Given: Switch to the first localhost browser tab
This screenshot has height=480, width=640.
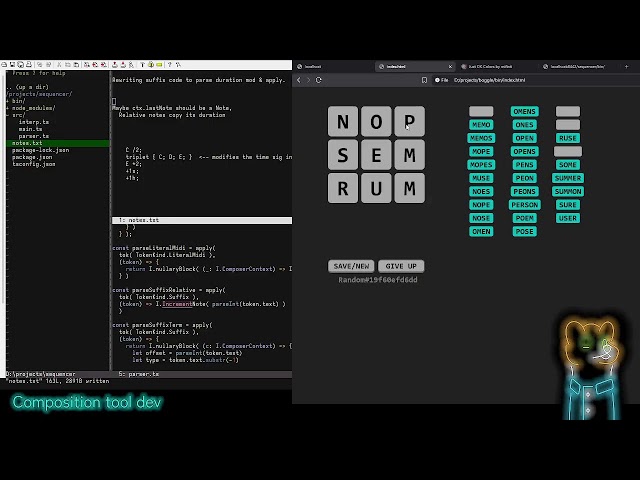Looking at the screenshot, I should (334, 66).
